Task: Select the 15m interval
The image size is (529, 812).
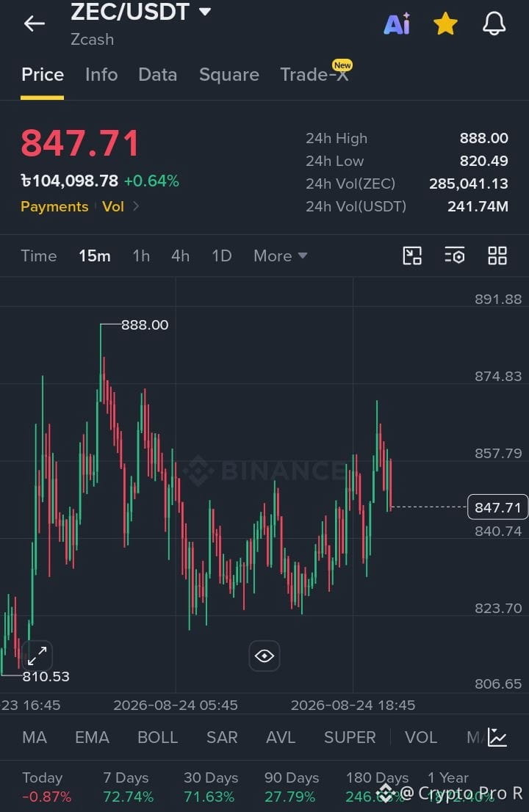Action: [x=94, y=255]
